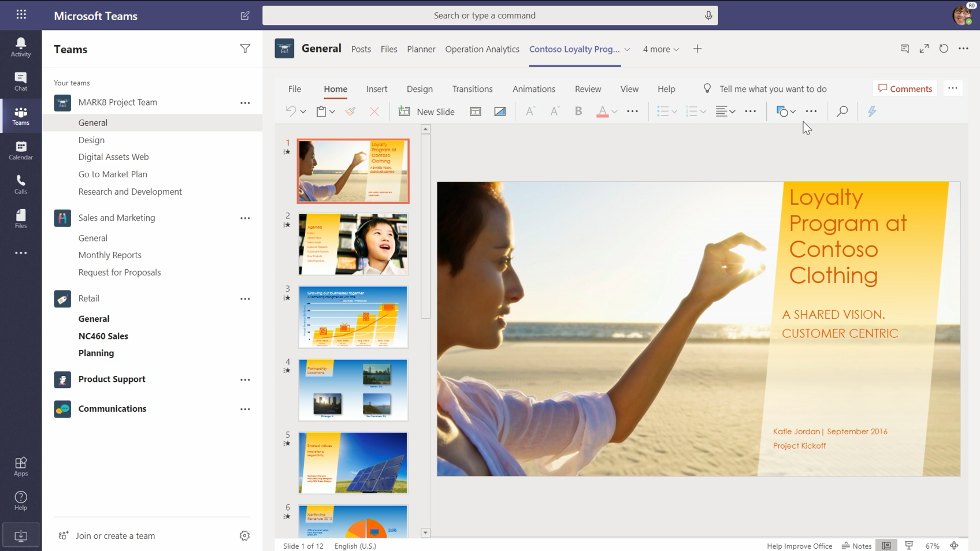The width and height of the screenshot is (980, 551).
Task: Open the slide Layout picker
Action: (x=476, y=111)
